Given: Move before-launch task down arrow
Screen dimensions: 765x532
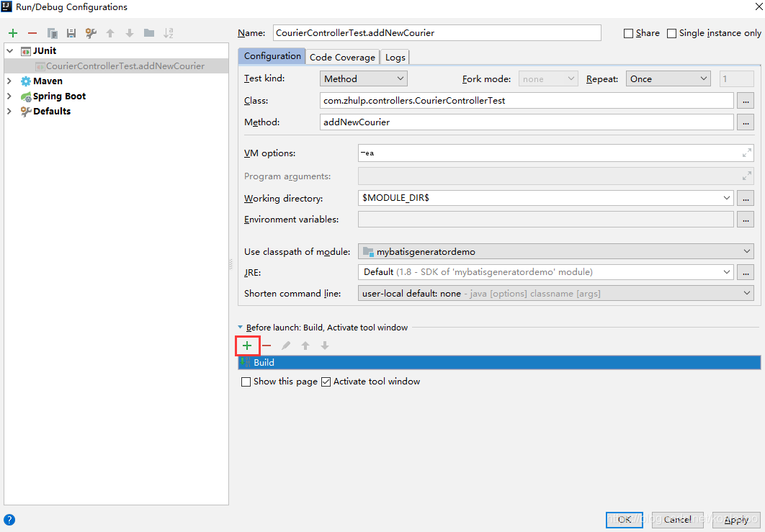Looking at the screenshot, I should (x=325, y=346).
